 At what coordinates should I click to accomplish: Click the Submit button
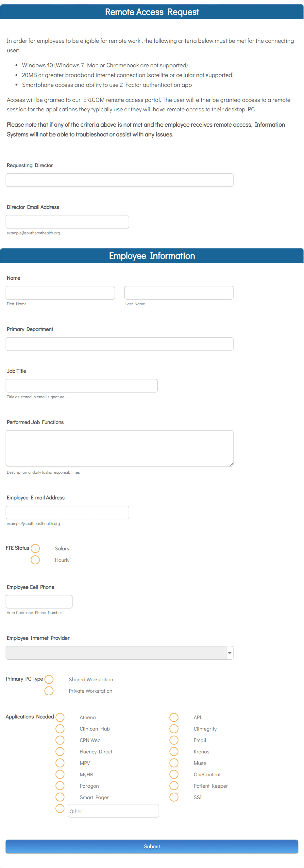point(152,846)
